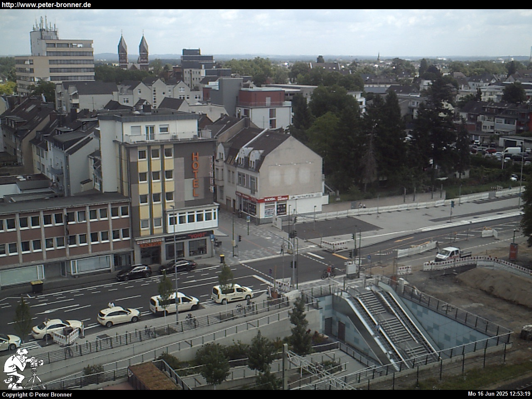Screen dimensions: 532x399
Task: Select the timestamp Mo 16 Jun 2025 12:53:19
Action: [x=499, y=394]
